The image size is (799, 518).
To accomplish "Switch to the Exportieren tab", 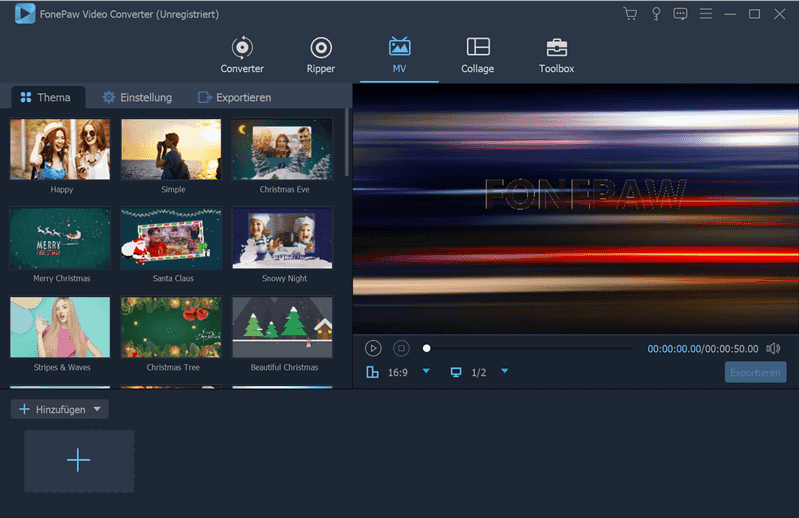I will click(x=234, y=97).
